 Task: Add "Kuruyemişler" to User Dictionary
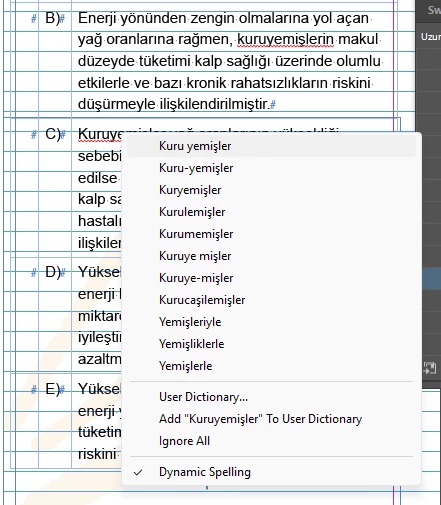coord(271,419)
